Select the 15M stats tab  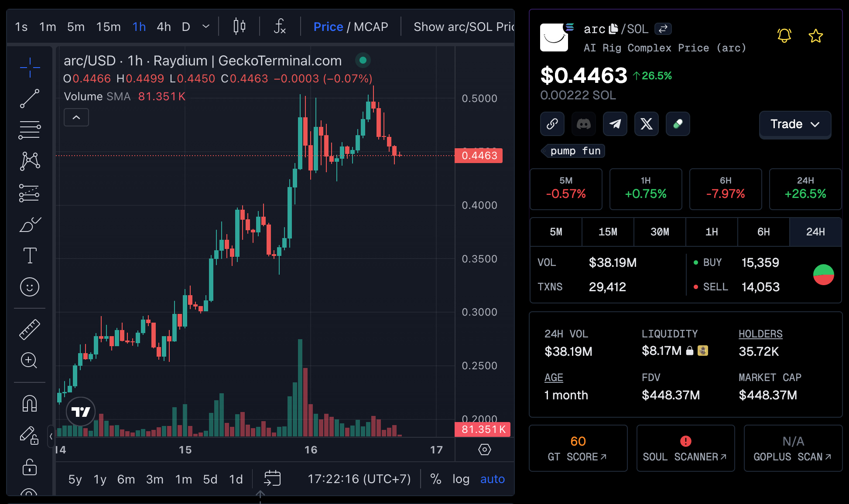(608, 232)
